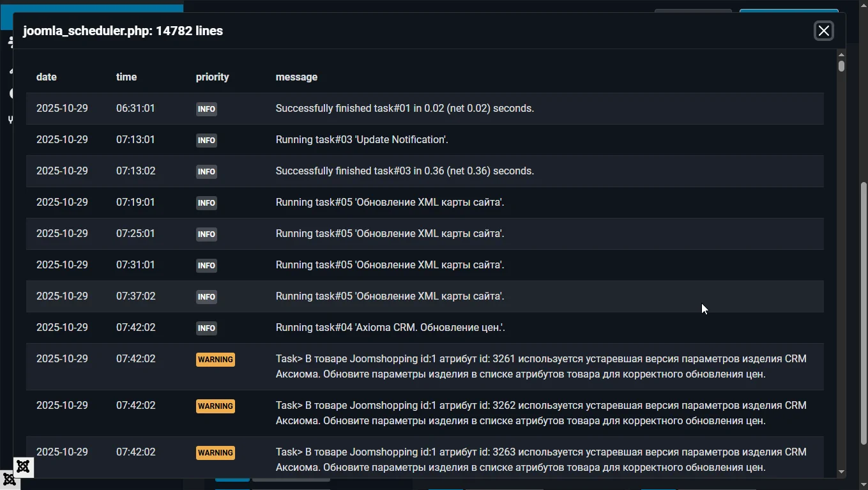
Task: Click the 07:37:02 time cell
Action: [135, 296]
